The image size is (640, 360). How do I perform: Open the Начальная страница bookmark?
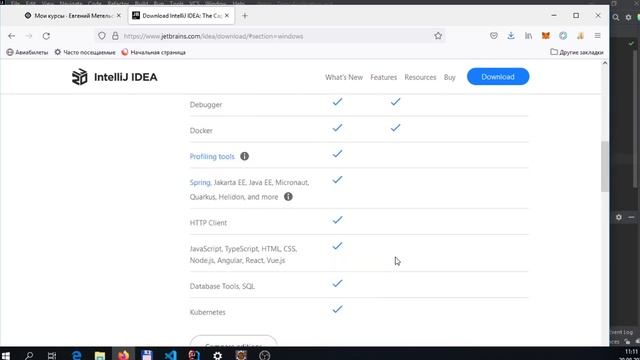coord(153,52)
